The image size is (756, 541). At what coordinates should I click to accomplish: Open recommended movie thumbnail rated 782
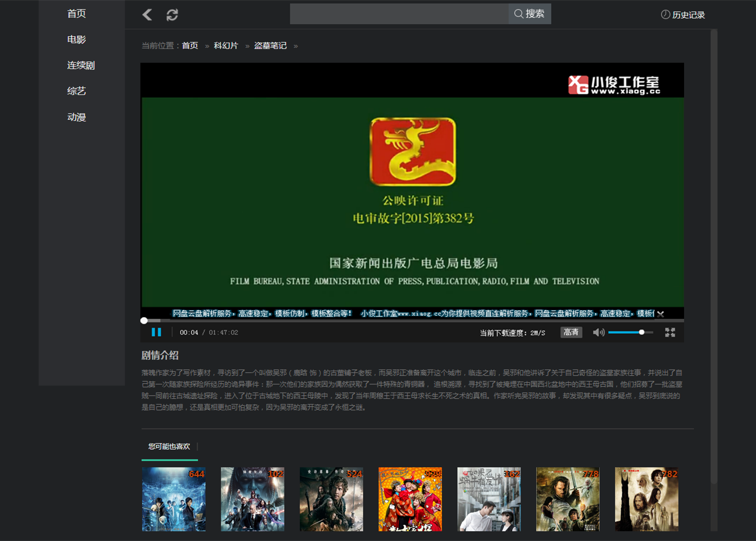pos(647,499)
